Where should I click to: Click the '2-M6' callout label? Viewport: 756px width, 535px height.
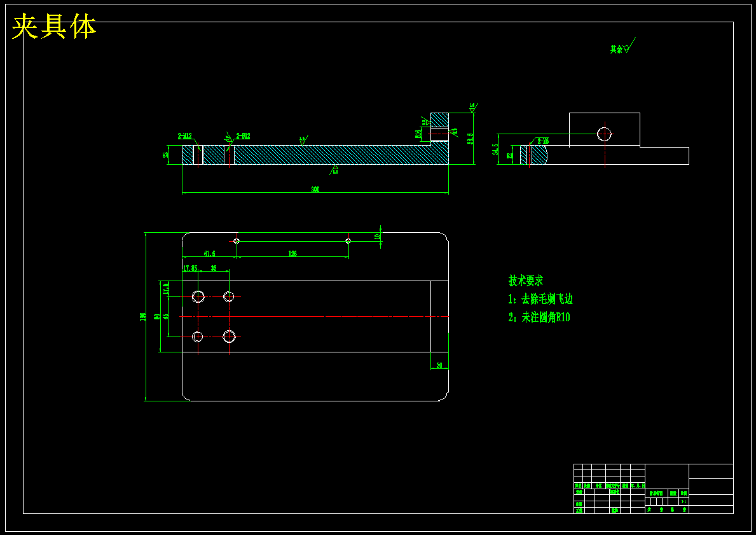[543, 141]
